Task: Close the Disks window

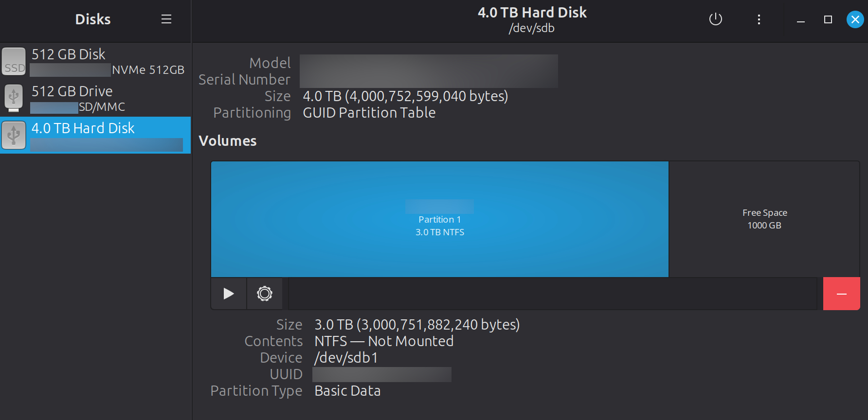Action: 855,19
